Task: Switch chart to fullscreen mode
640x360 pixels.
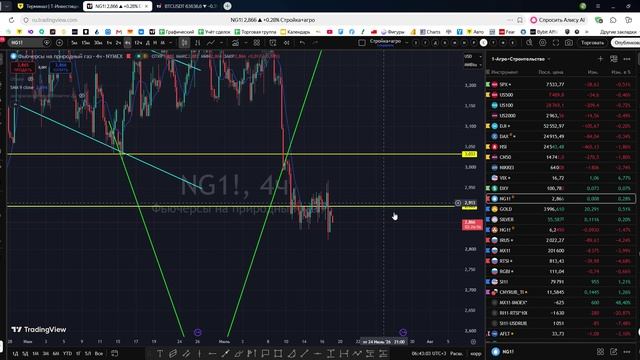Action: [556, 42]
